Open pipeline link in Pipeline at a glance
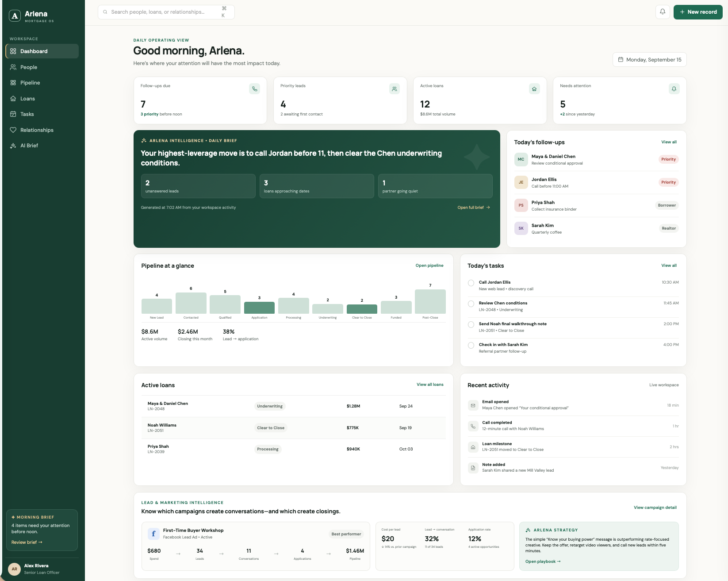This screenshot has width=728, height=581. (429, 265)
